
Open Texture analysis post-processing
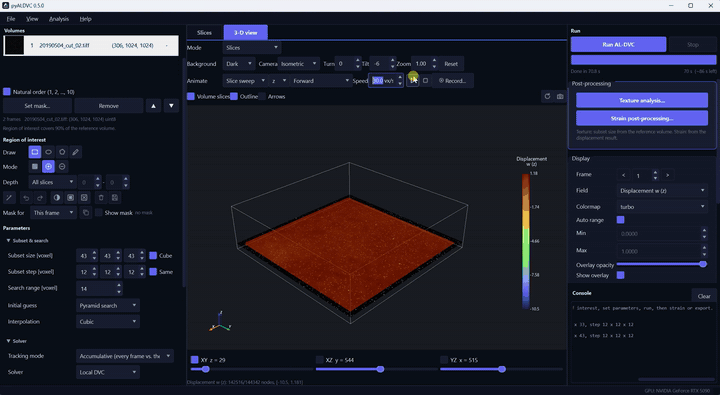642,100
